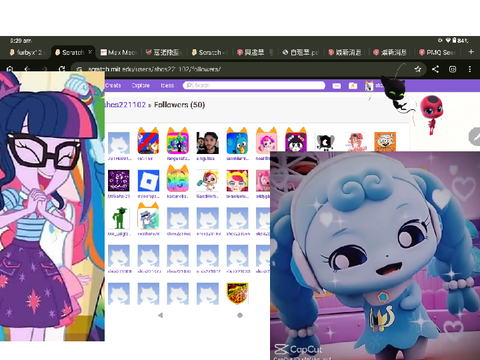Open the shes221102 profile link
The image size is (480, 360).
pos(125,105)
